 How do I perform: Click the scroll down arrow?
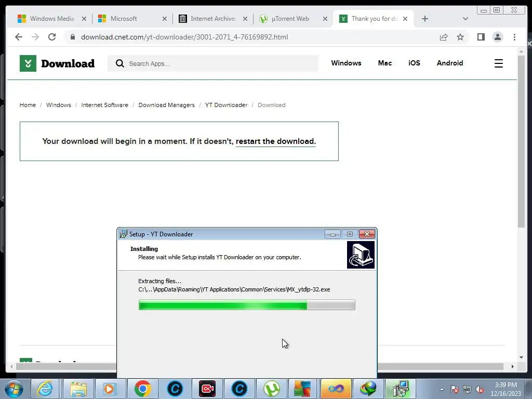(x=521, y=357)
